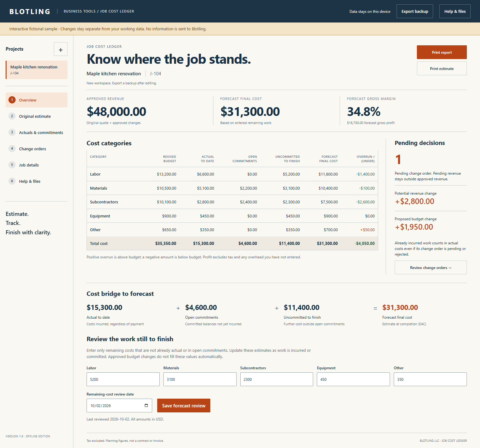The image size is (480, 448).
Task: Click the Print report button
Action: pyautogui.click(x=442, y=52)
